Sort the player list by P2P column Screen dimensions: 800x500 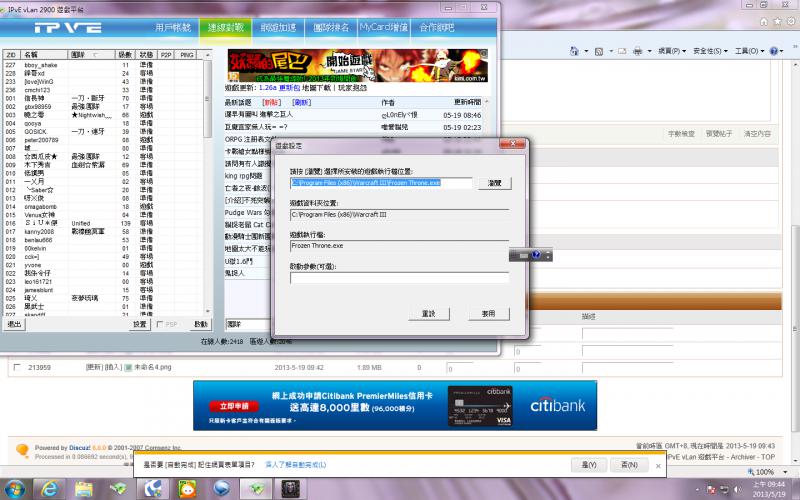[166, 55]
